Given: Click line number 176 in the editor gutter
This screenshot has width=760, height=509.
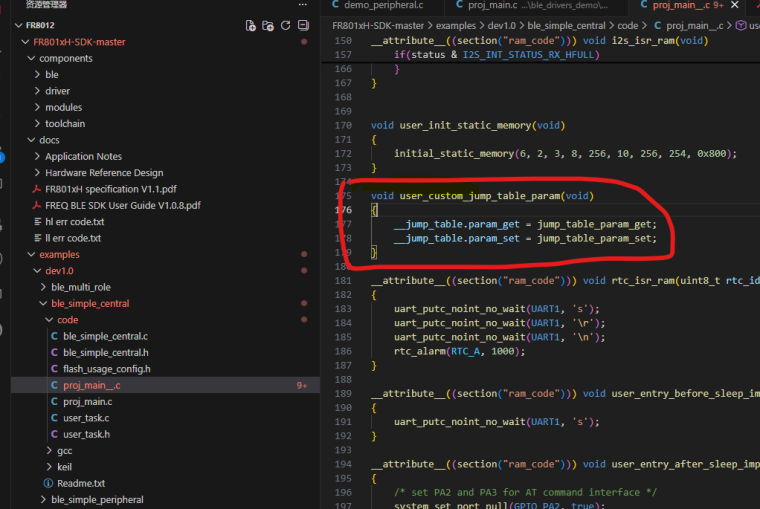Looking at the screenshot, I should [x=345, y=211].
